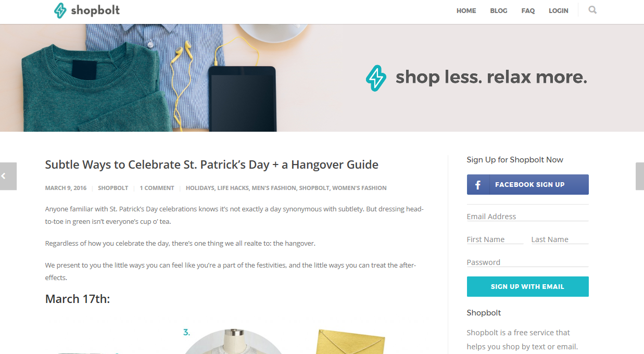This screenshot has height=354, width=644.
Task: Open the St. Patrick's Day post title
Action: pos(212,165)
